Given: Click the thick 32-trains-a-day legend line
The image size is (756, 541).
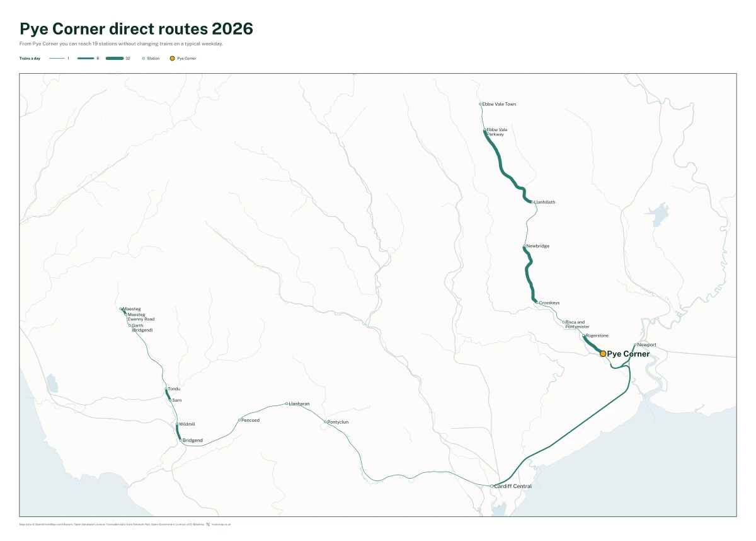Looking at the screenshot, I should coord(115,58).
